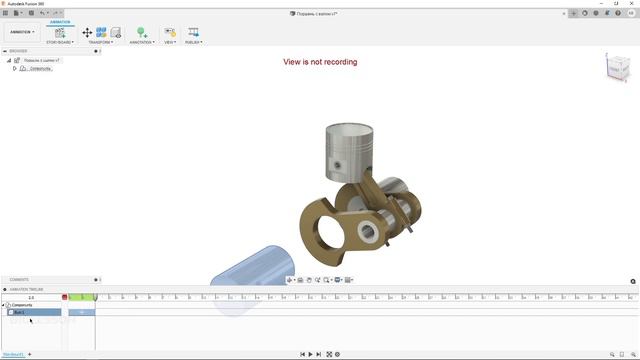640x360 pixels.
Task: Select the Pan hand tool
Action: (x=309, y=280)
